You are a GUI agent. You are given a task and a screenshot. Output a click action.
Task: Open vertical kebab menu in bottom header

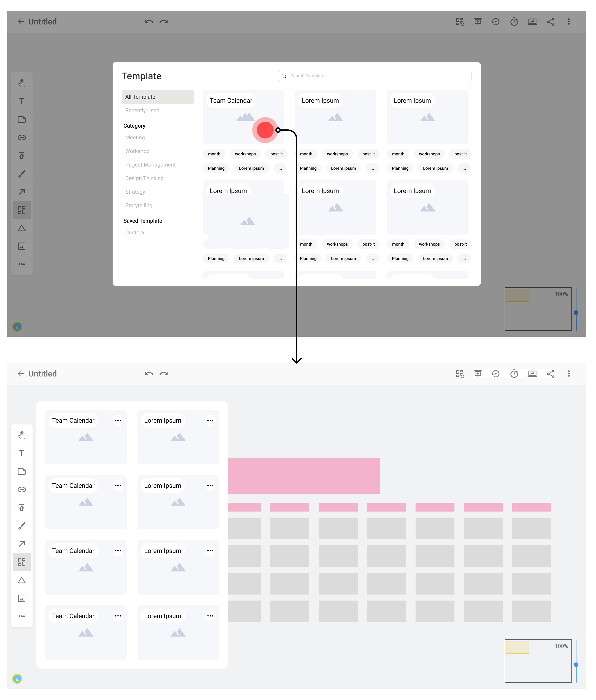coord(569,374)
